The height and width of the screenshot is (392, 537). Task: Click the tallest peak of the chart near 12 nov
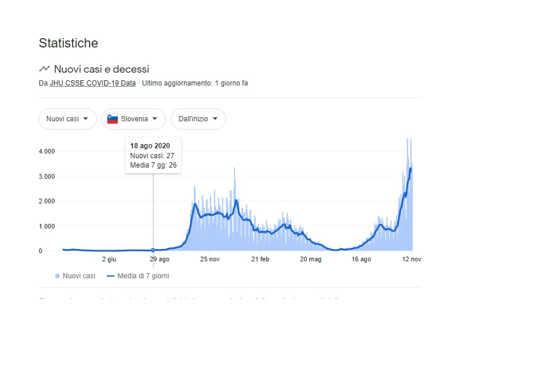point(407,139)
